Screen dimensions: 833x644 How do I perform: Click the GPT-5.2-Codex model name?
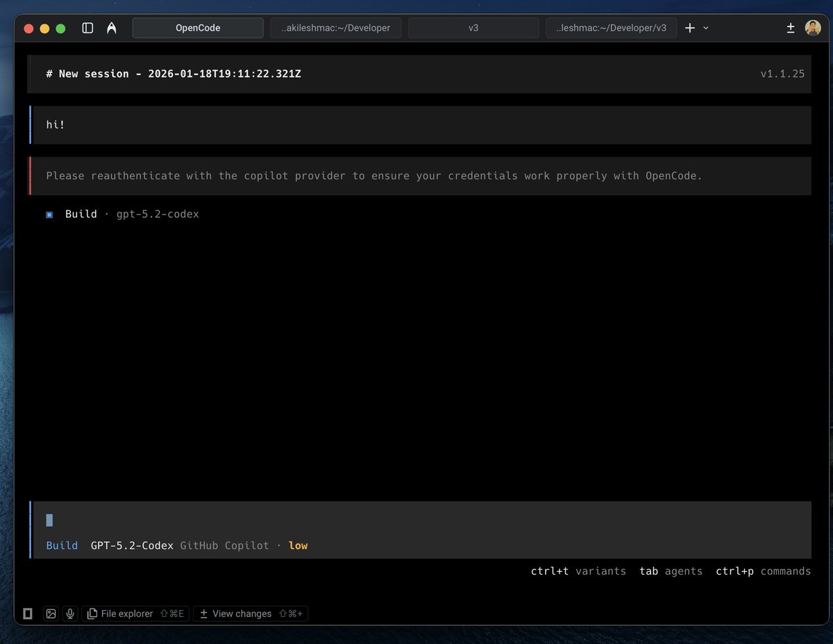132,545
